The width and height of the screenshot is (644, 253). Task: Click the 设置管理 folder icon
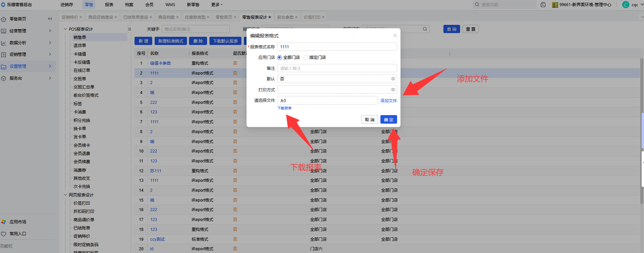coord(4,66)
